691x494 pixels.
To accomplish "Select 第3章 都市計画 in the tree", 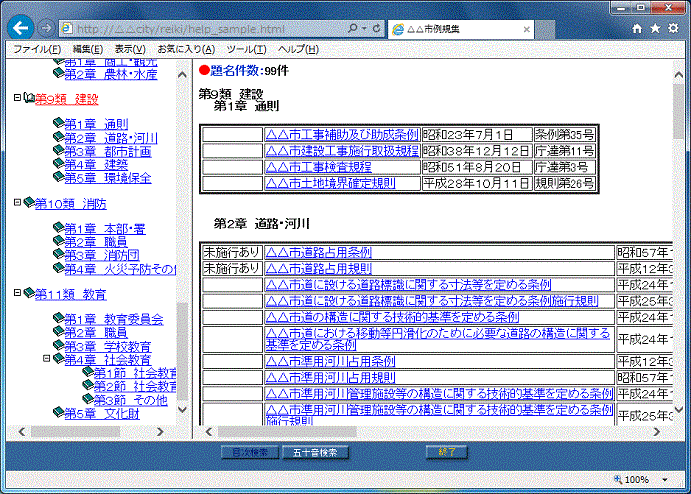I will tap(108, 151).
